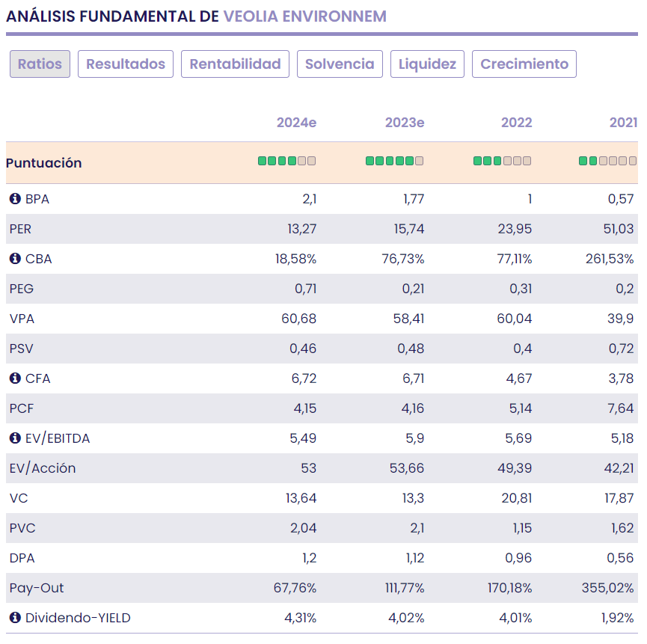Viewport: 647px width, 644px height.
Task: Click the 2024e column header
Action: (296, 123)
